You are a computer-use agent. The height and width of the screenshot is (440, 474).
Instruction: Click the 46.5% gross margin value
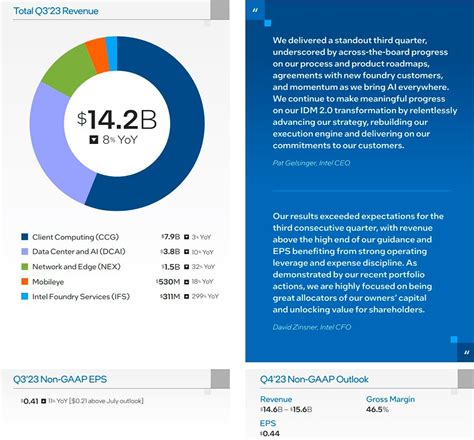pyautogui.click(x=377, y=410)
